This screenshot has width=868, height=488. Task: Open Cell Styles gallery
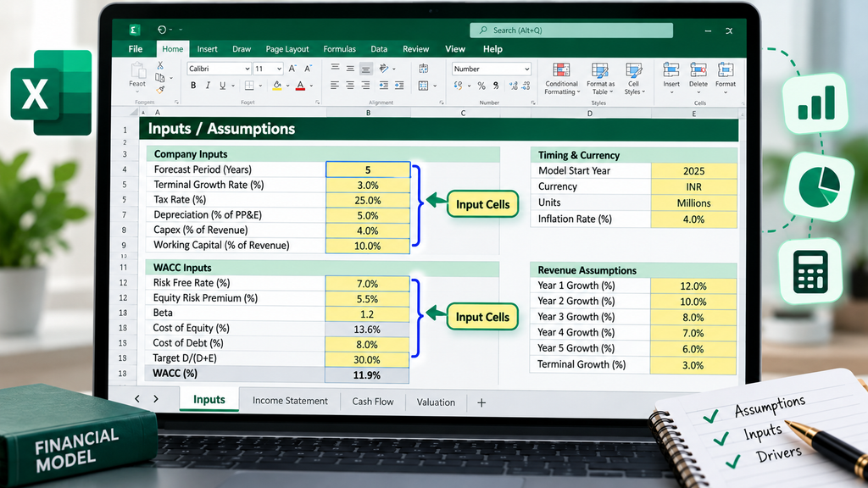(x=634, y=79)
